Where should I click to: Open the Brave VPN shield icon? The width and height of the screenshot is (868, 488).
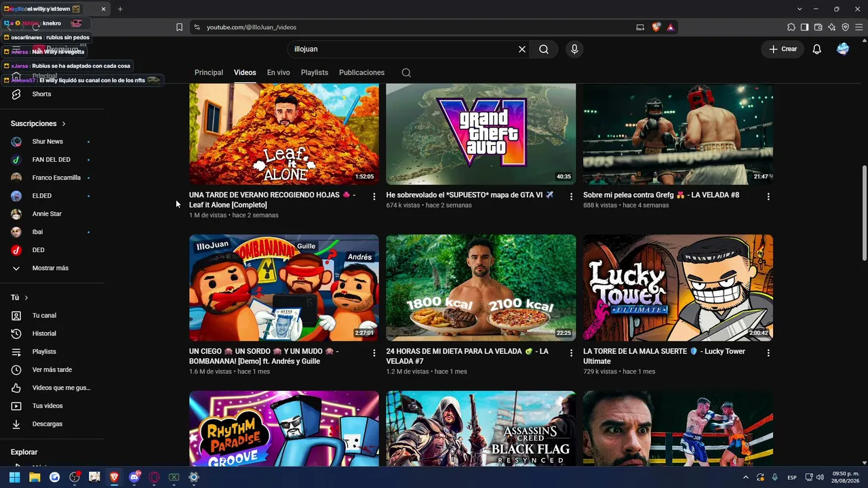tap(846, 27)
